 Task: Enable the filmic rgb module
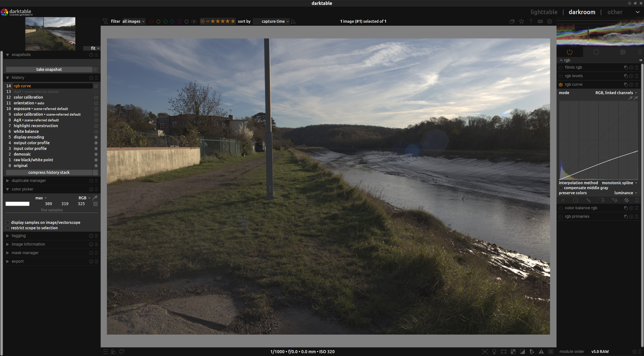click(x=561, y=68)
